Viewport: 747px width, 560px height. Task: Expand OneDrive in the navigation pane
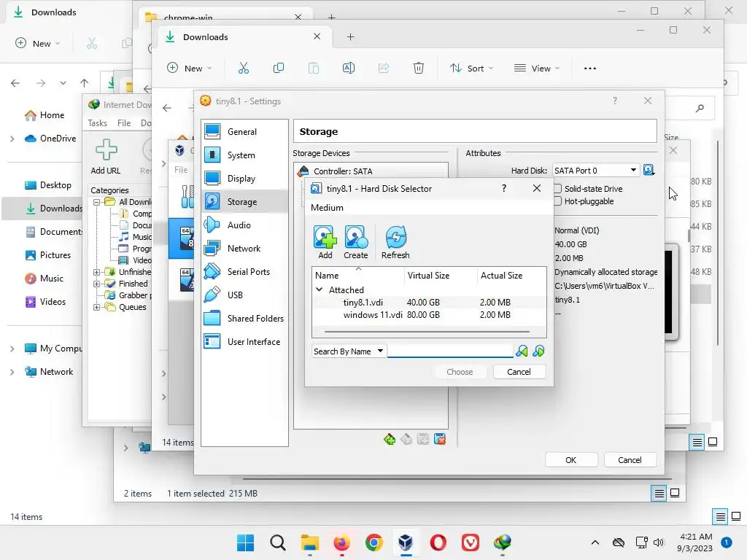point(12,139)
